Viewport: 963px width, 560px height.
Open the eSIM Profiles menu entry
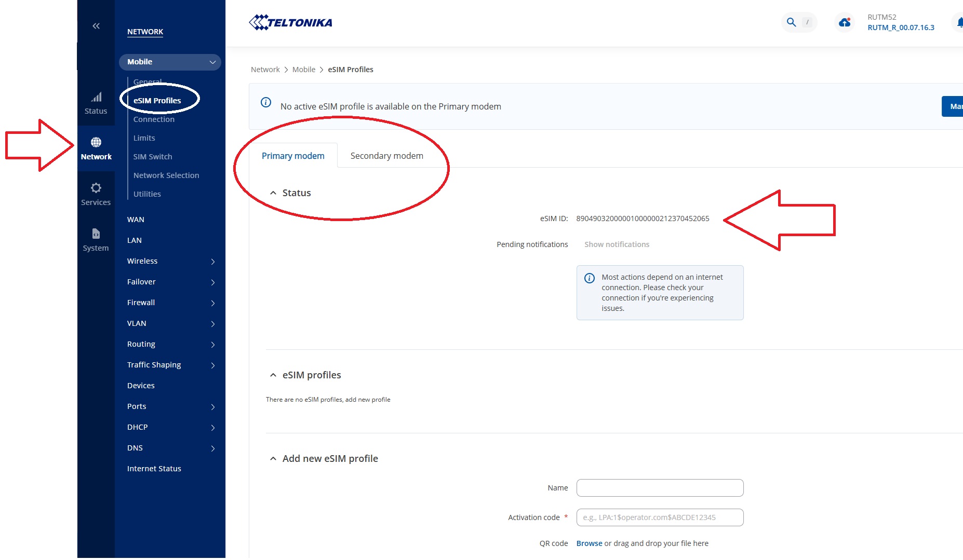[x=157, y=100]
